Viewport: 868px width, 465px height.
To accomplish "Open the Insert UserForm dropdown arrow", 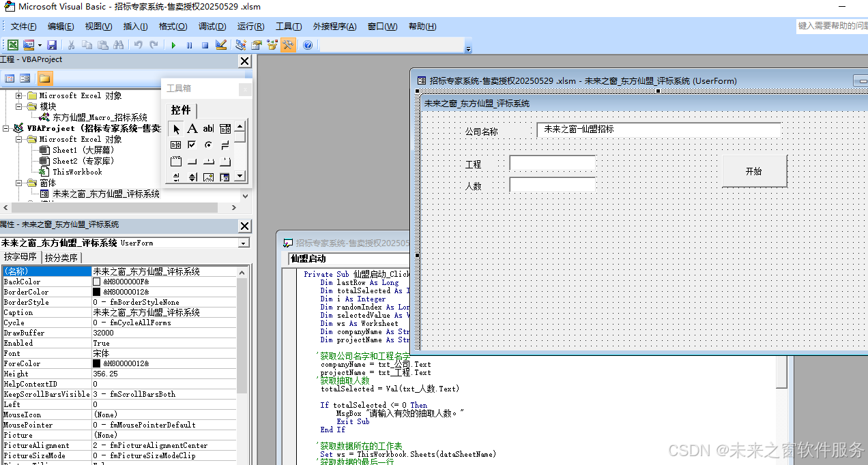I will click(x=40, y=45).
